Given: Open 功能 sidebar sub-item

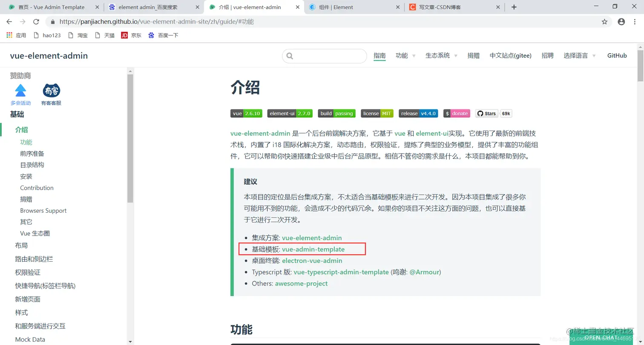Looking at the screenshot, I should pos(26,142).
